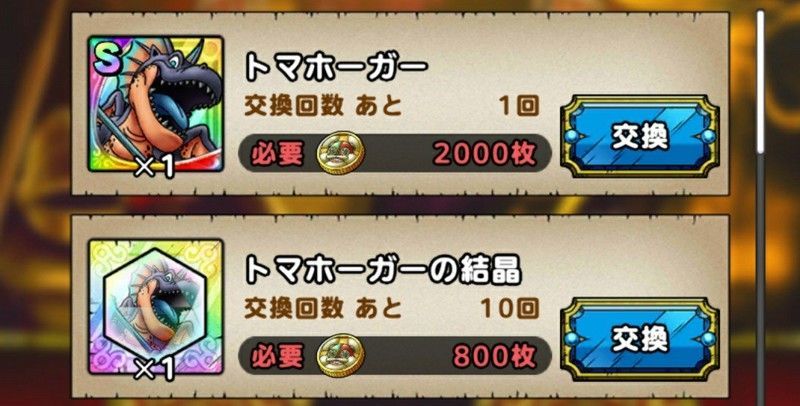Tap the red 必要 label in the crystal item
This screenshot has height=406, width=800.
(x=277, y=356)
